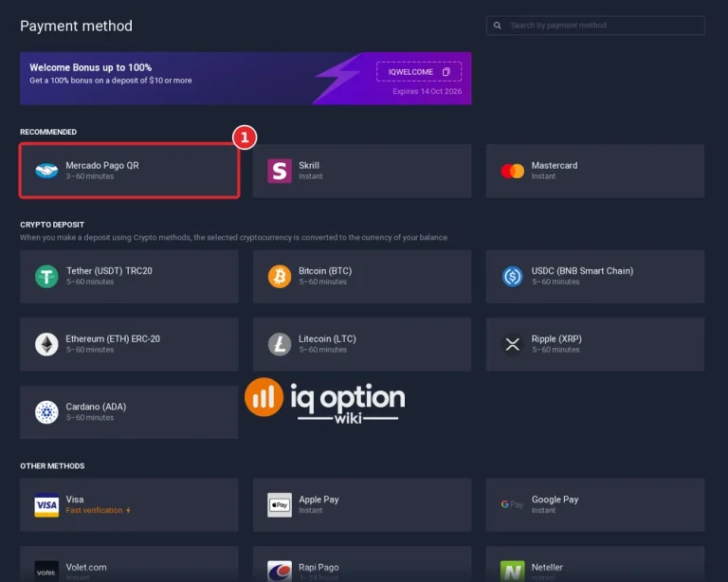This screenshot has width=728, height=582.
Task: Select Cardano (ADA) deposit
Action: tap(129, 412)
